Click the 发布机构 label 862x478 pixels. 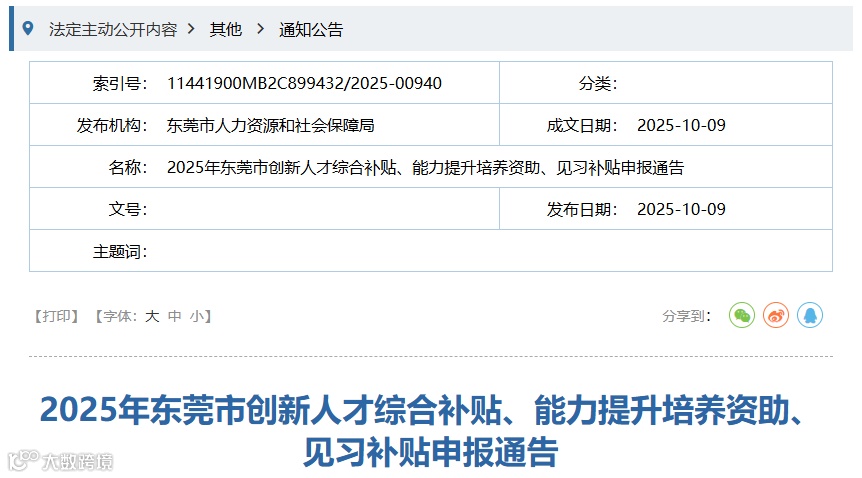pos(112,125)
